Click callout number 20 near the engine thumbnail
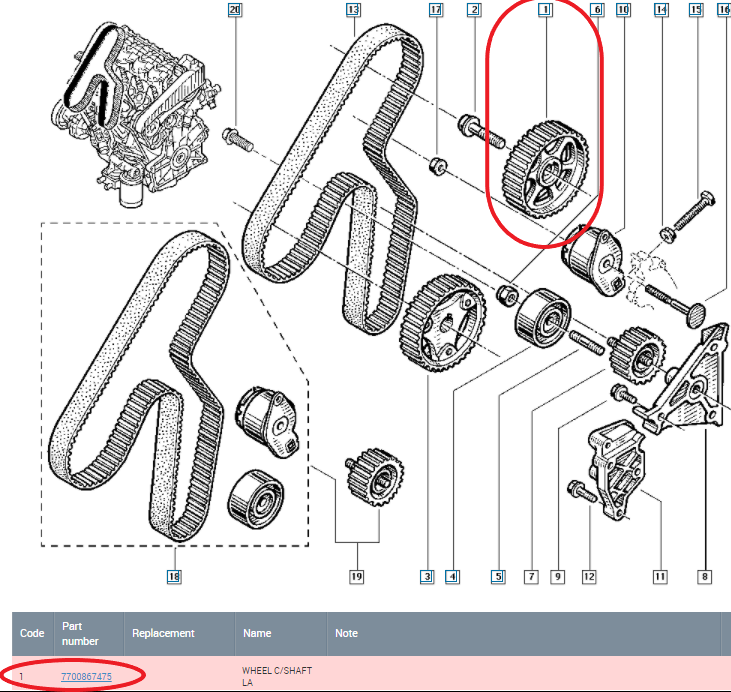The height and width of the screenshot is (692, 731). (234, 10)
